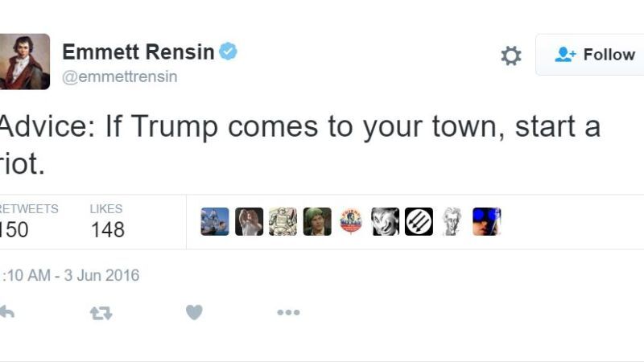Screen dimensions: 644x362
Task: Open the gear settings dropdown
Action: point(511,56)
